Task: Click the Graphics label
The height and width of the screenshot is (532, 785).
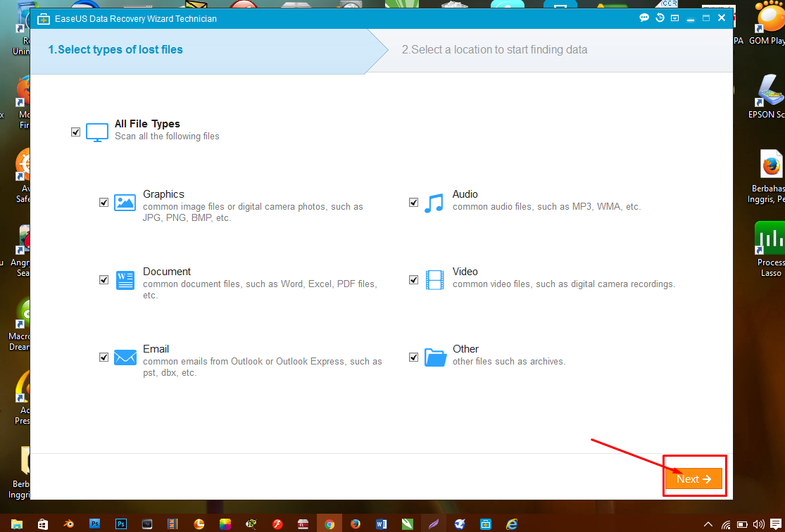Action: [x=164, y=194]
